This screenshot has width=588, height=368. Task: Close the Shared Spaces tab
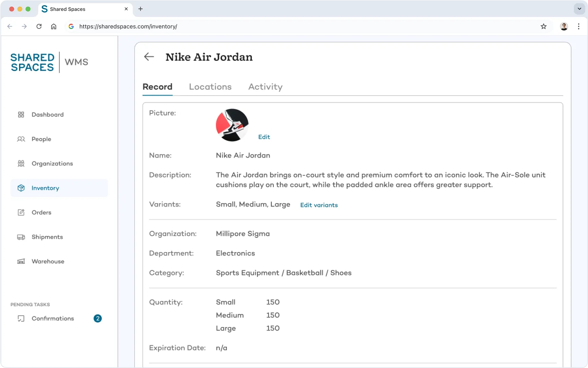[126, 9]
